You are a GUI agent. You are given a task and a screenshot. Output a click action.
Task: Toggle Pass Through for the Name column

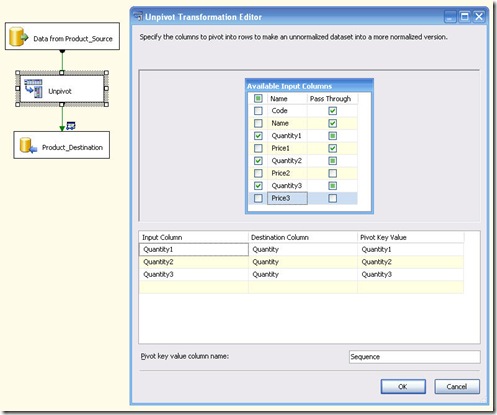(x=332, y=123)
